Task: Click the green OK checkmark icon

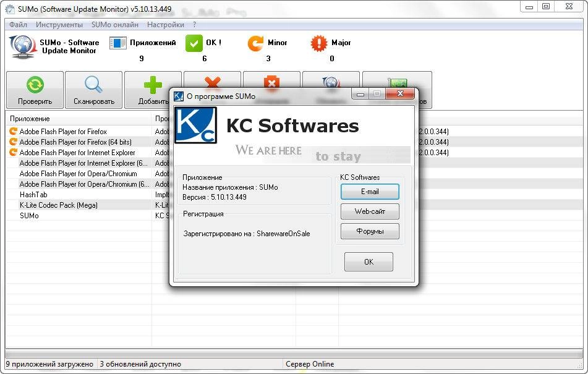Action: point(194,43)
